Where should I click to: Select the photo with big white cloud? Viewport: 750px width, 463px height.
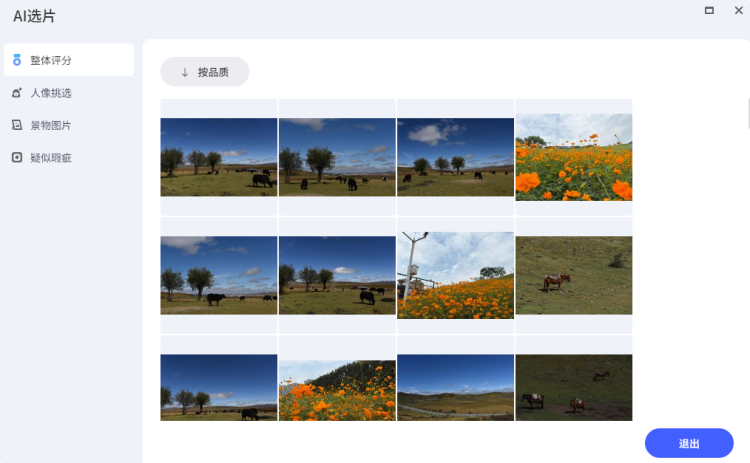[455, 157]
